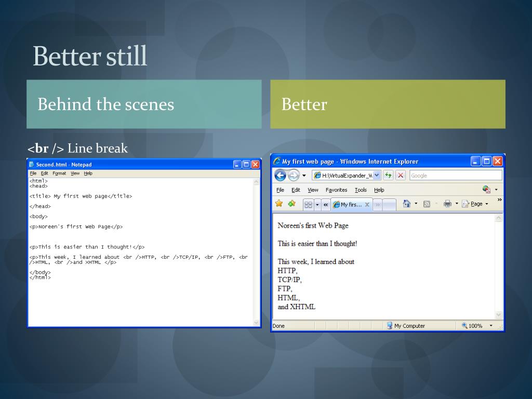Click "<p>Noreen's first Web Page</p>" line
Screen dimensions: 532x399
pos(76,227)
